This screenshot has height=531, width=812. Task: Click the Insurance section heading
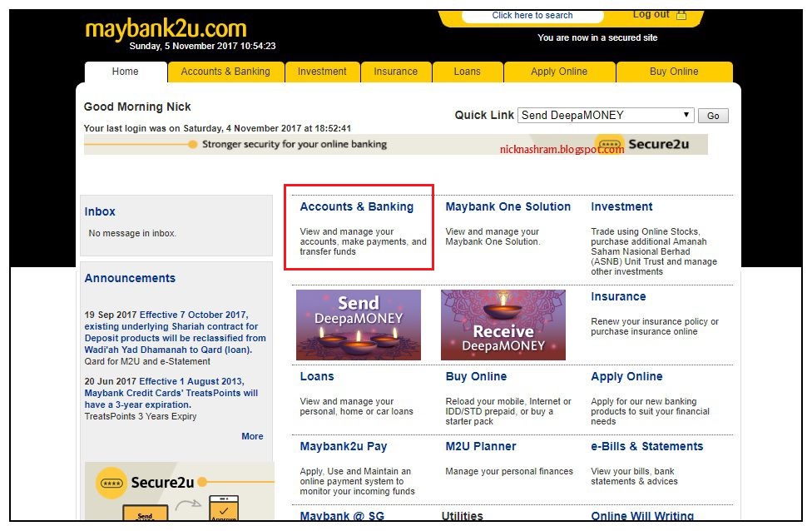[618, 297]
